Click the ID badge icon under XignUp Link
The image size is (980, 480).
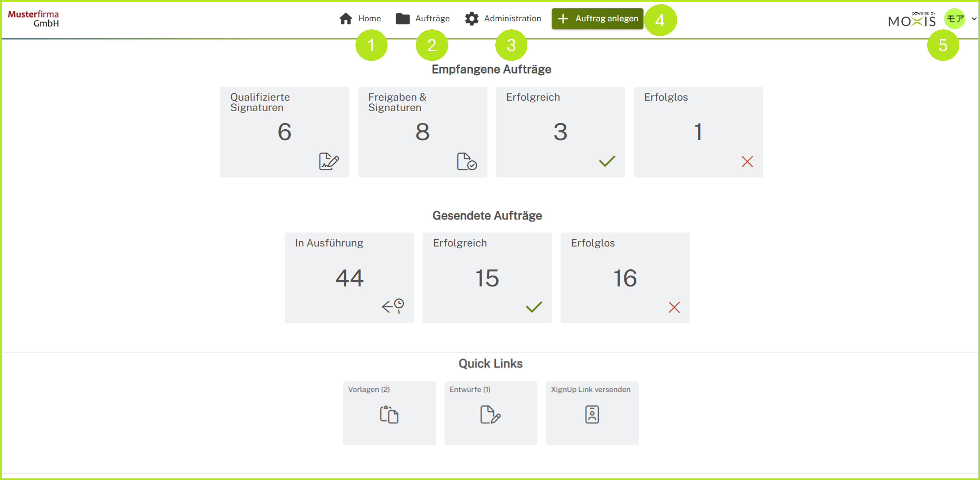click(592, 414)
